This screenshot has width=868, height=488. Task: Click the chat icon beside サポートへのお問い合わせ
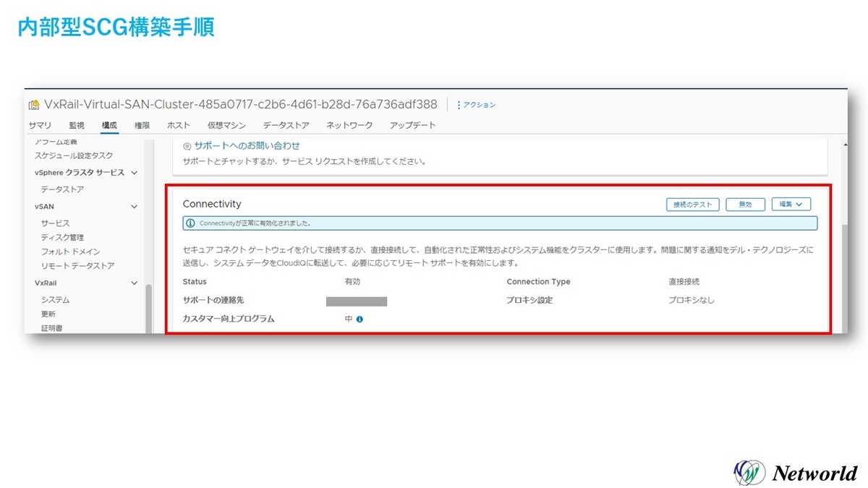click(187, 146)
